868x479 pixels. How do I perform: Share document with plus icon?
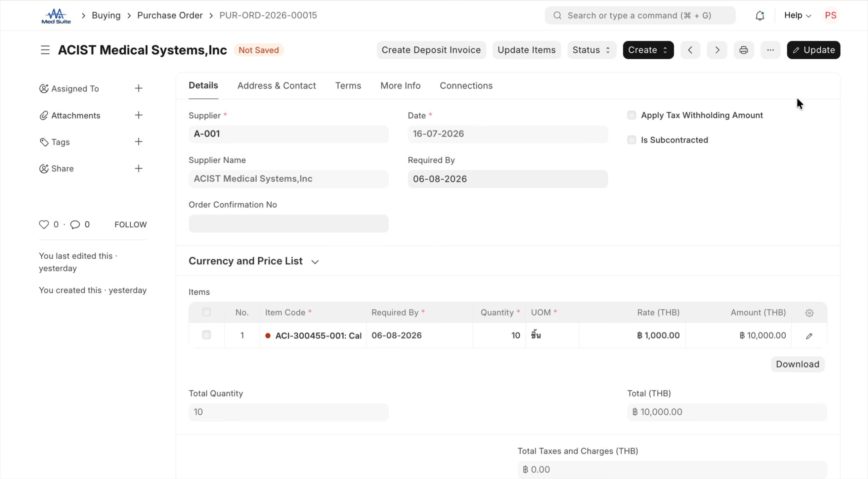point(139,168)
